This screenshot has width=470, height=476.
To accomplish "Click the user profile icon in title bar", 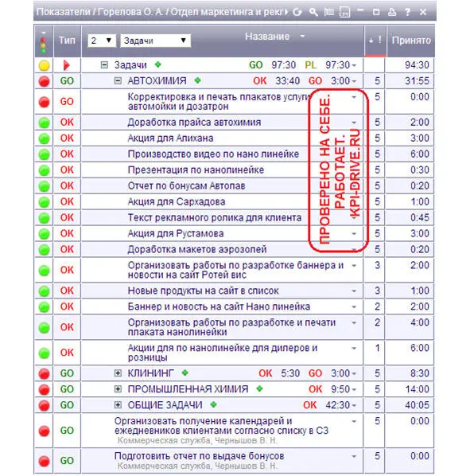I will (392, 12).
